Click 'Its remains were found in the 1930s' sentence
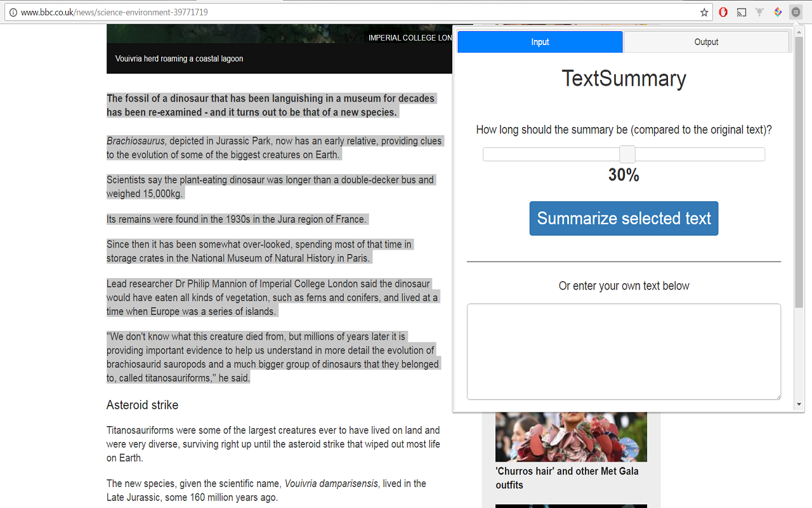 [x=236, y=219]
